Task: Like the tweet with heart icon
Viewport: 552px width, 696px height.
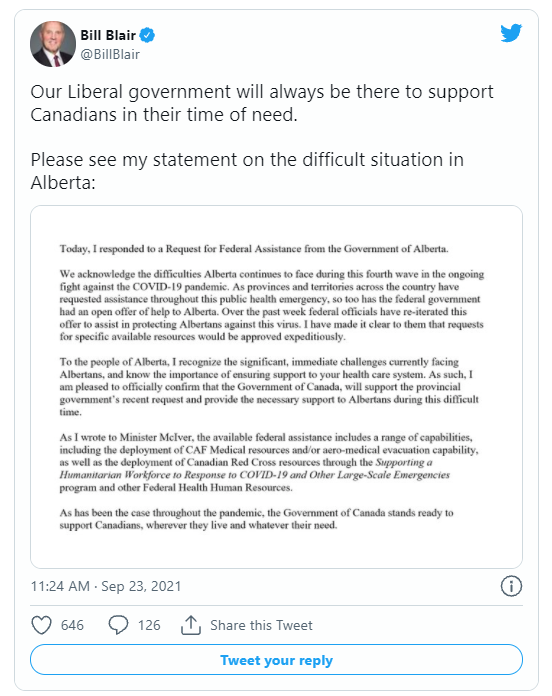Action: [x=42, y=625]
